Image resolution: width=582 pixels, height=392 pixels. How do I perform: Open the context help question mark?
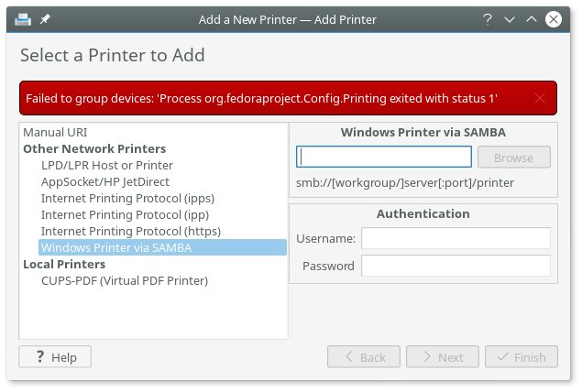coord(488,19)
